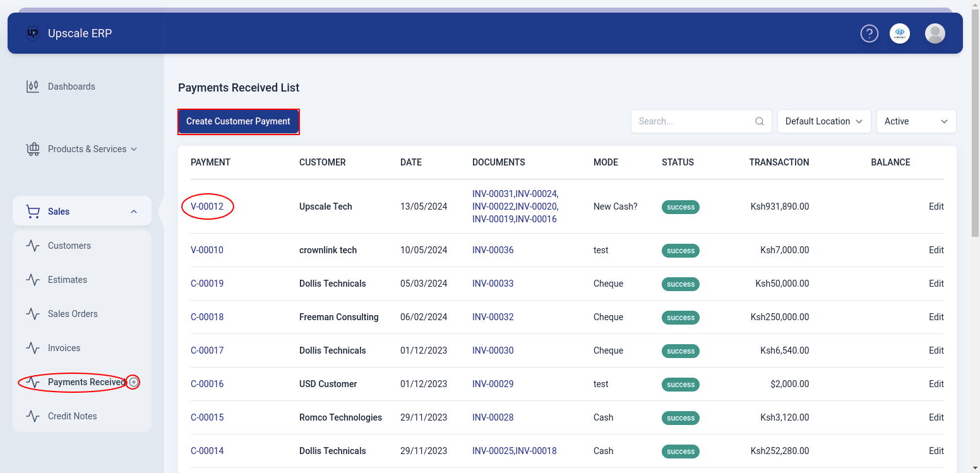Click the success badge on the C-00019 row
980x473 pixels.
[x=680, y=284]
